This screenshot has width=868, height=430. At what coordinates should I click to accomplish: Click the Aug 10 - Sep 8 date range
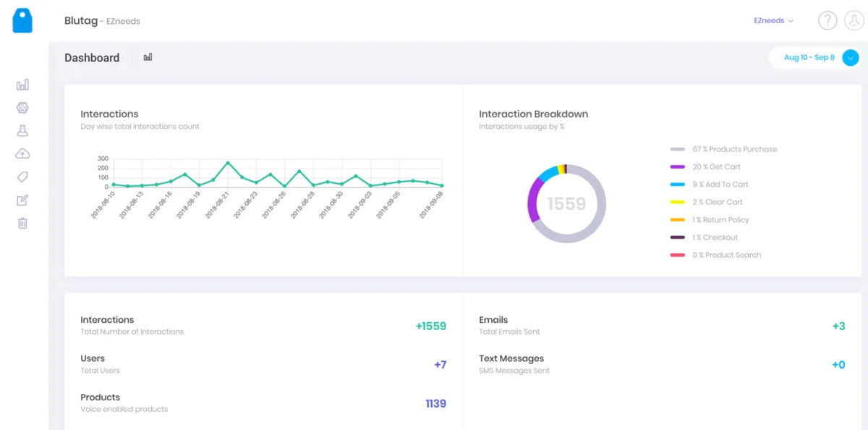pyautogui.click(x=809, y=57)
